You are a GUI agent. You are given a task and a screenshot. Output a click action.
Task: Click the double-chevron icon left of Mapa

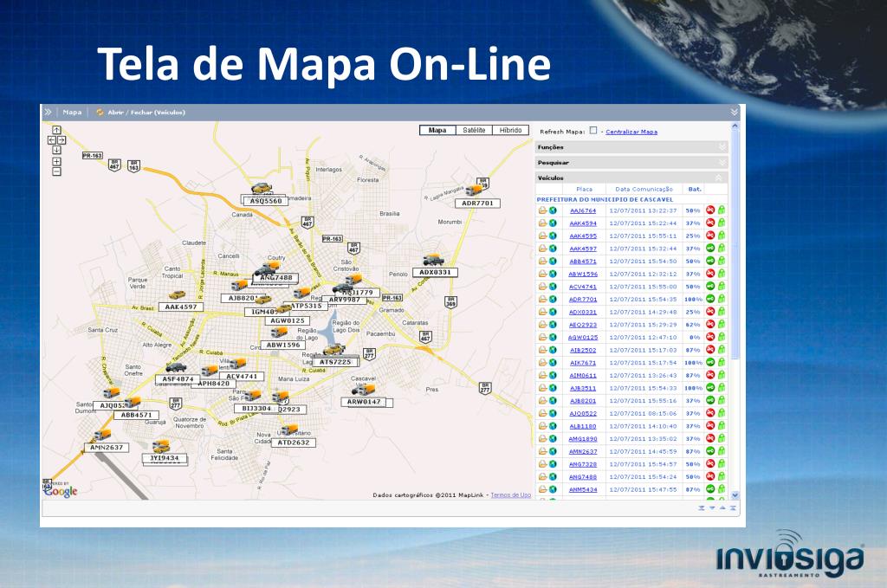tap(49, 112)
